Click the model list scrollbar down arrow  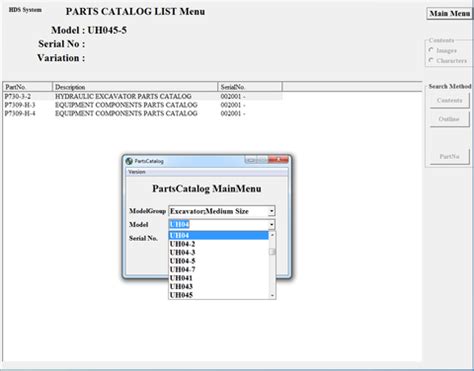272,295
